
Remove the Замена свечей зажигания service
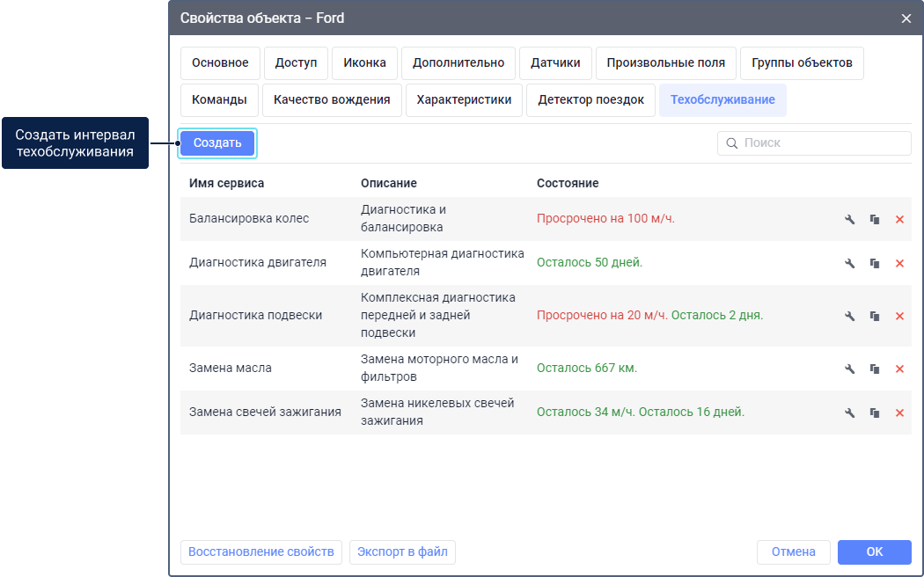(899, 413)
